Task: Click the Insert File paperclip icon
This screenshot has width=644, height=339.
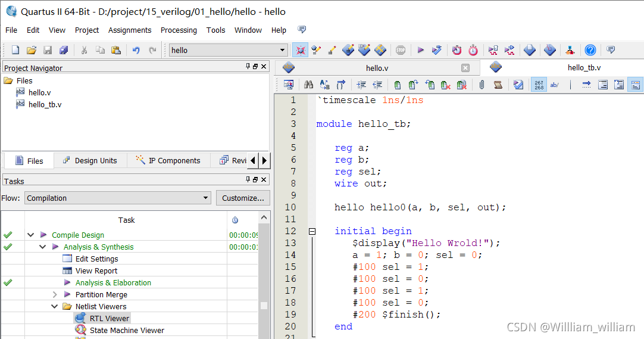Action: (482, 85)
